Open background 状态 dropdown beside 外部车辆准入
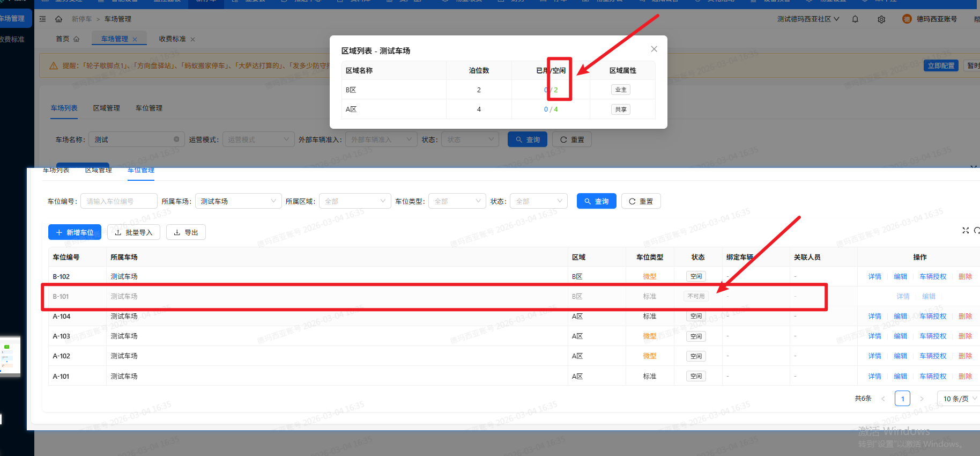The width and height of the screenshot is (980, 456). tap(470, 139)
